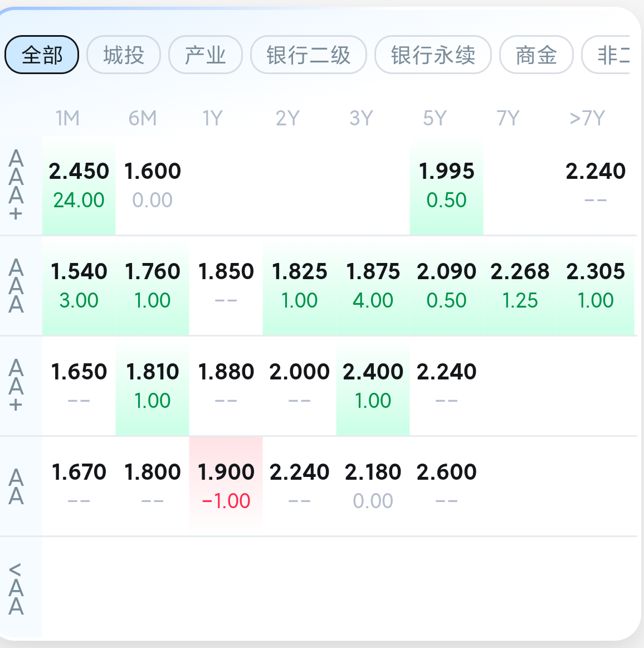Click the <AA rating row label
644x648 pixels.
pyautogui.click(x=17, y=588)
